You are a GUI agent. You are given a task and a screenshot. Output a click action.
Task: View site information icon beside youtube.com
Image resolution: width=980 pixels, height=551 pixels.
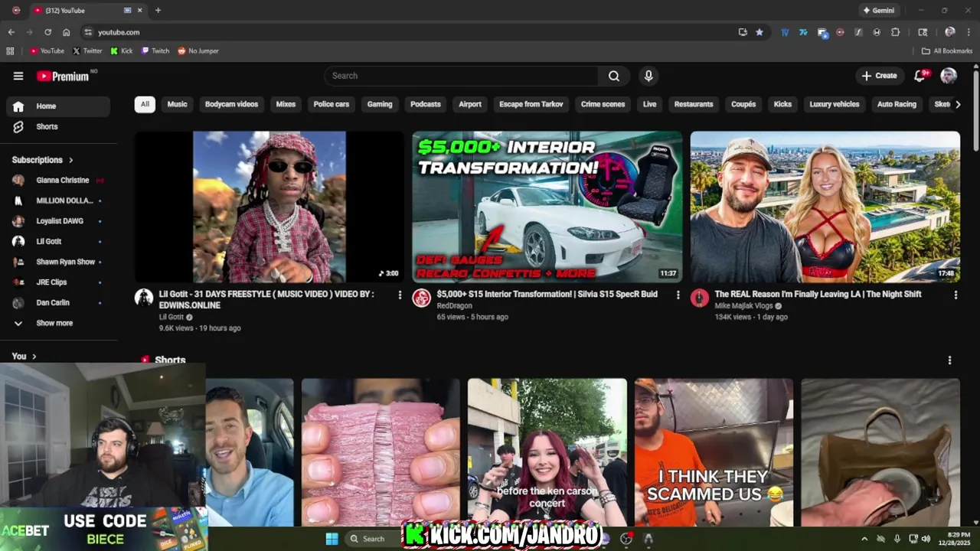[88, 32]
